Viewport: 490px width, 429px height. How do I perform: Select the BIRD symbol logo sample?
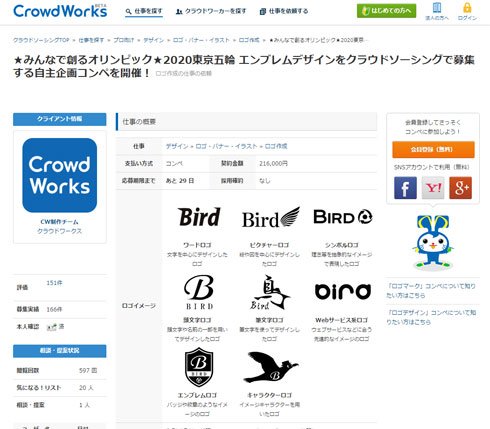[x=343, y=217]
